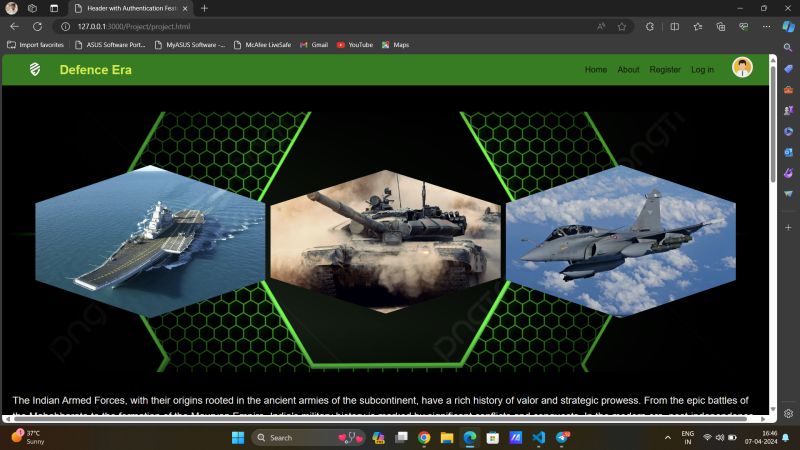View site information icon in address bar
800x450 pixels.
65,27
